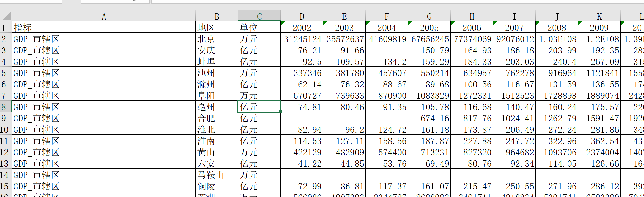The image size is (644, 197).
Task: Select the 马鞍山 region cell
Action: point(217,175)
